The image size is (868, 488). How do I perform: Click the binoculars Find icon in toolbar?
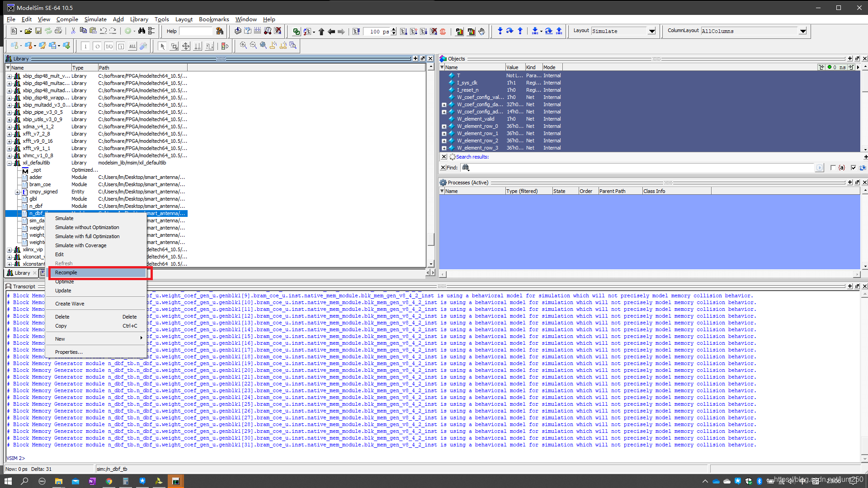click(142, 31)
